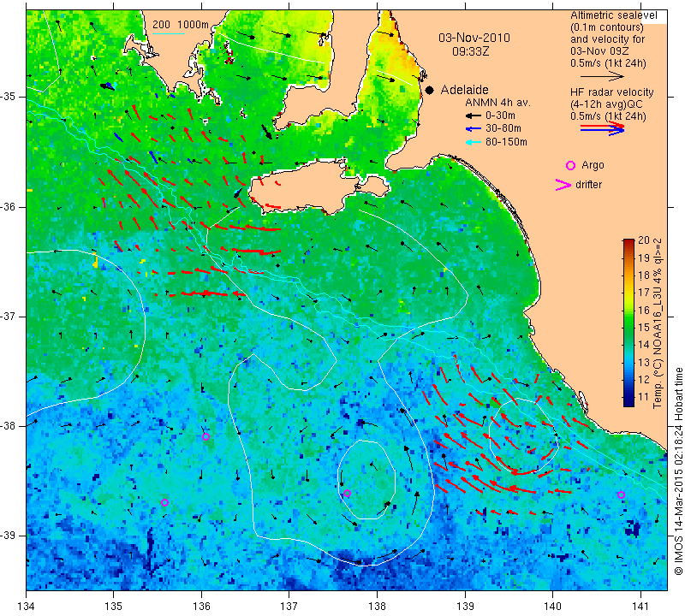
Task: Click the 'Altimetric sealevel' legend heading
Action: pyautogui.click(x=613, y=15)
